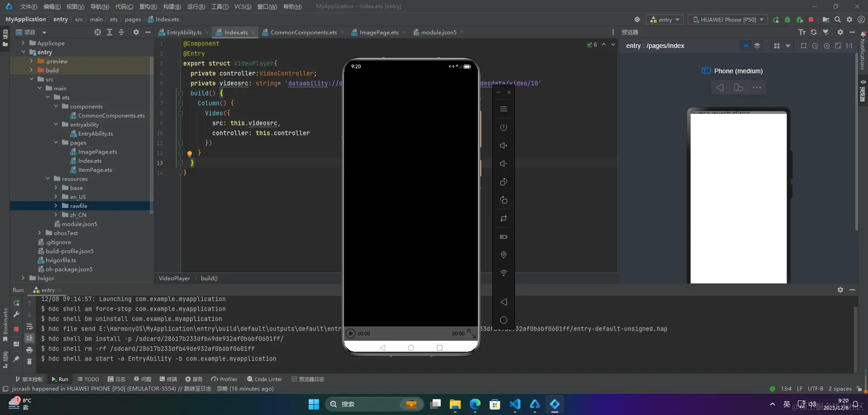Expand the ohosTest folder node
868x415 pixels.
click(39, 233)
